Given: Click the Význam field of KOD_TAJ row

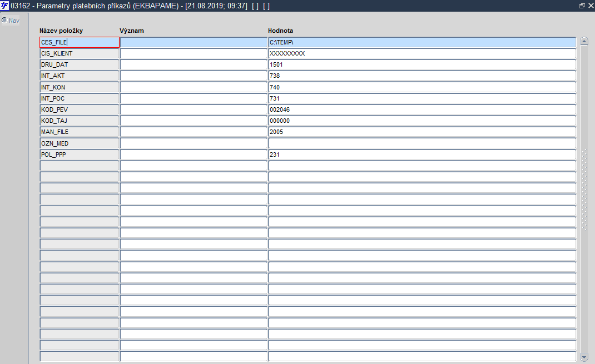Looking at the screenshot, I should coord(194,121).
